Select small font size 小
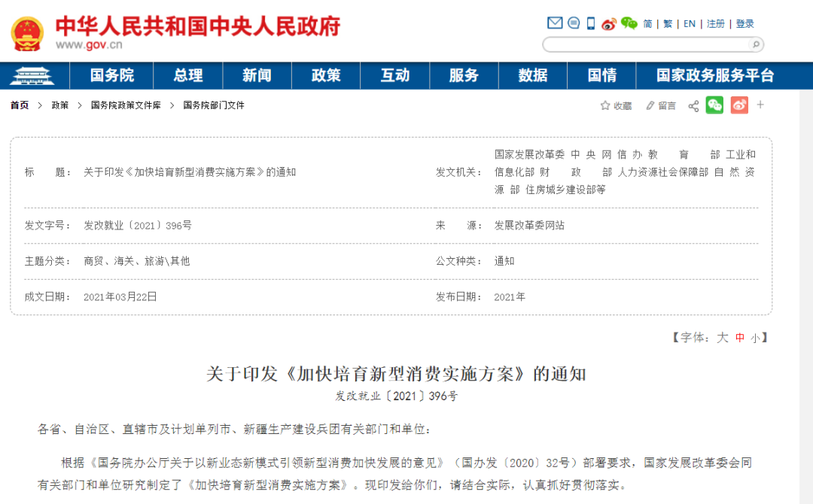Screen dimensions: 813x504 pos(755,339)
